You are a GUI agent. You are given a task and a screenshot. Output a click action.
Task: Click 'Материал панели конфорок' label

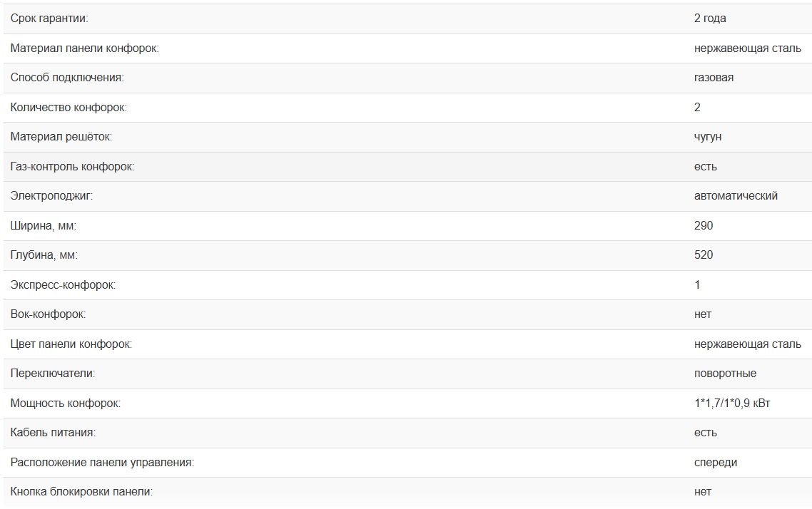tap(84, 48)
